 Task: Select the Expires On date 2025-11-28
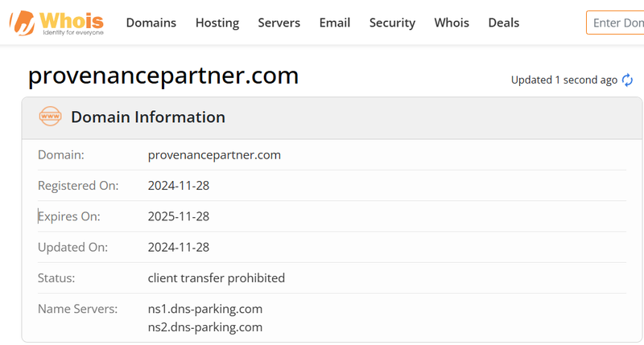coord(179,216)
